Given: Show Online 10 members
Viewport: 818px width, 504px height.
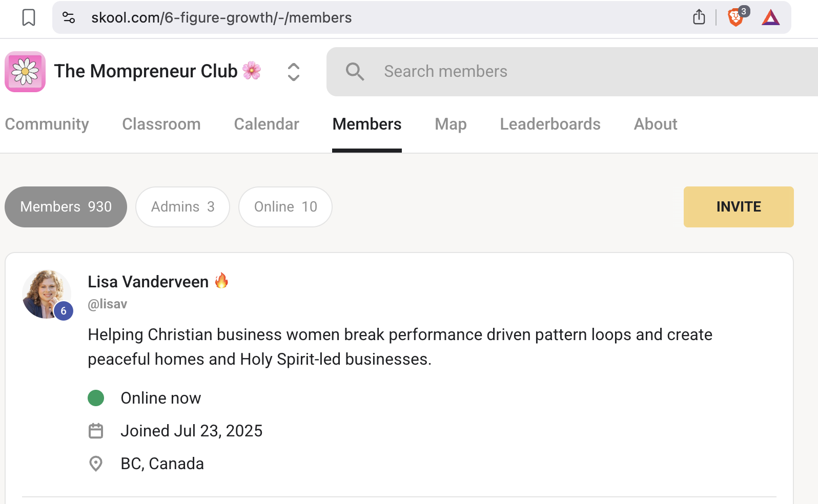Looking at the screenshot, I should click(285, 207).
